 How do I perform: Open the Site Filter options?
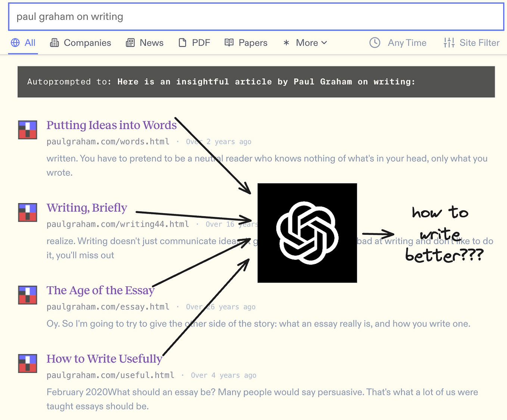pyautogui.click(x=479, y=43)
